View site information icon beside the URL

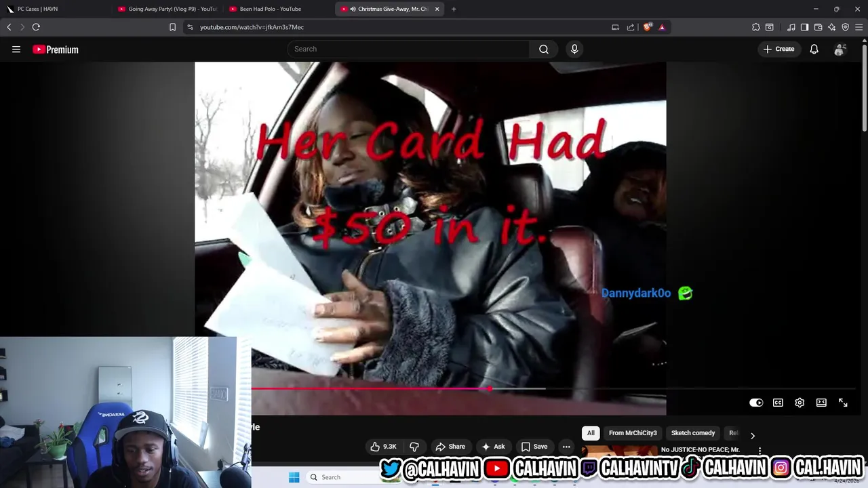pos(190,27)
